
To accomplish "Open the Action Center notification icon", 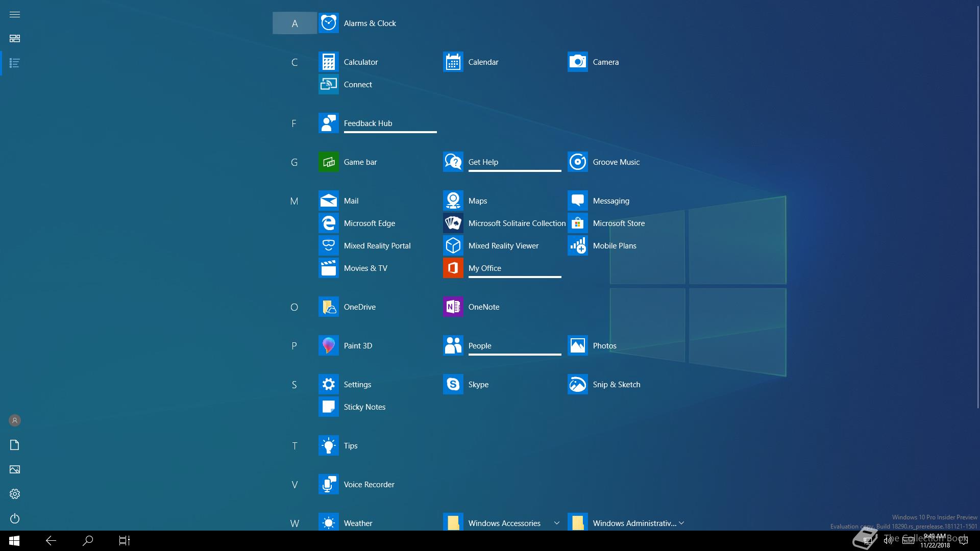I will coord(964,541).
